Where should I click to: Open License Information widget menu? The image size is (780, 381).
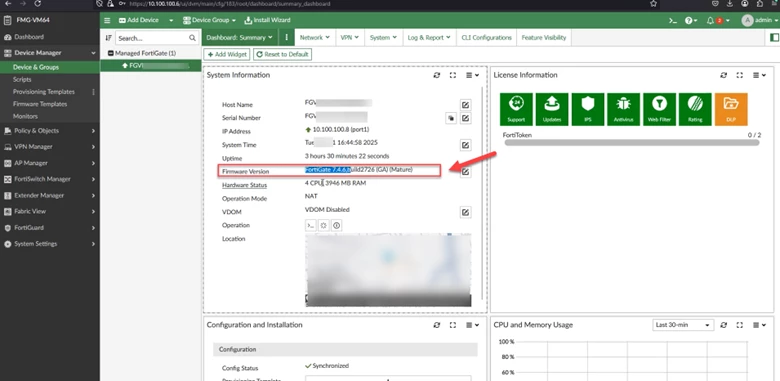pos(759,75)
